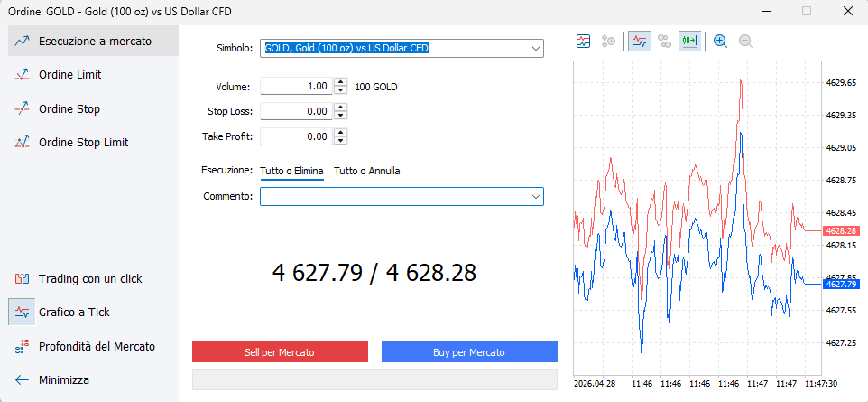Click Buy per Mercato button
The height and width of the screenshot is (402, 868).
click(x=469, y=352)
